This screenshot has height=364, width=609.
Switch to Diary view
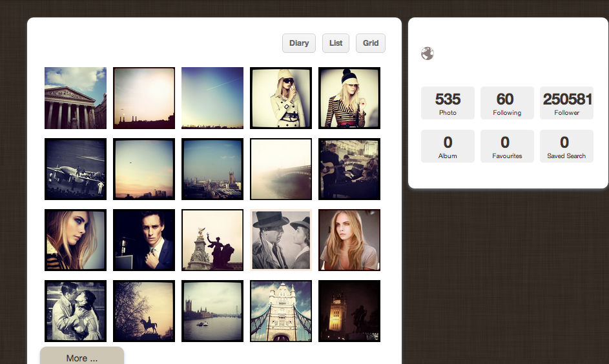tap(299, 43)
